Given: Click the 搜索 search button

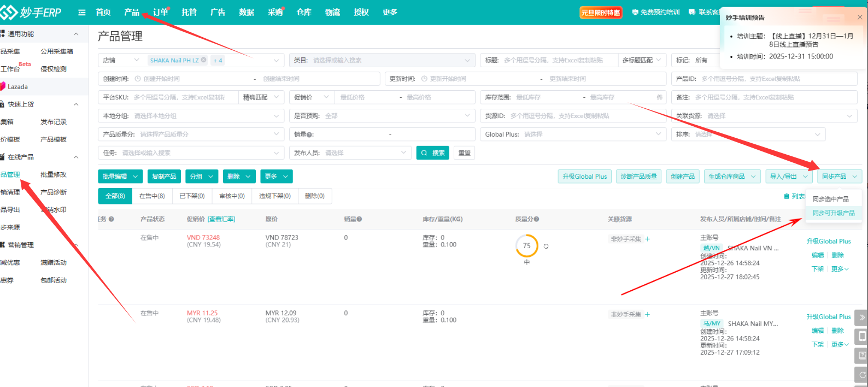Looking at the screenshot, I should click(432, 153).
